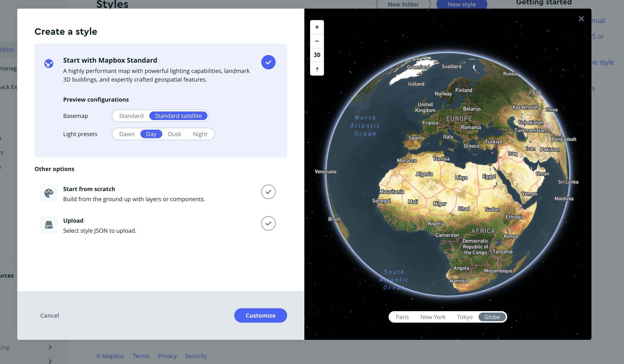Click the palette icon for scratch
This screenshot has height=364, width=624.
tap(49, 193)
